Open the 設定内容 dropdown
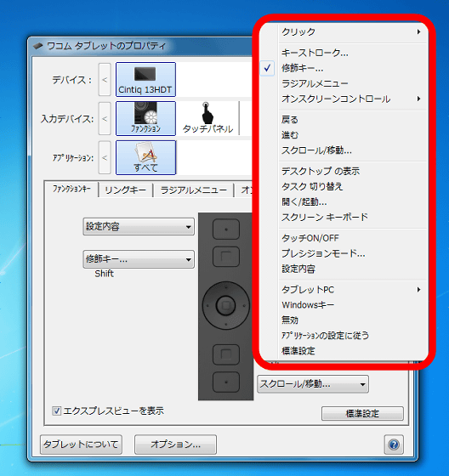The image size is (449, 476). click(x=139, y=226)
